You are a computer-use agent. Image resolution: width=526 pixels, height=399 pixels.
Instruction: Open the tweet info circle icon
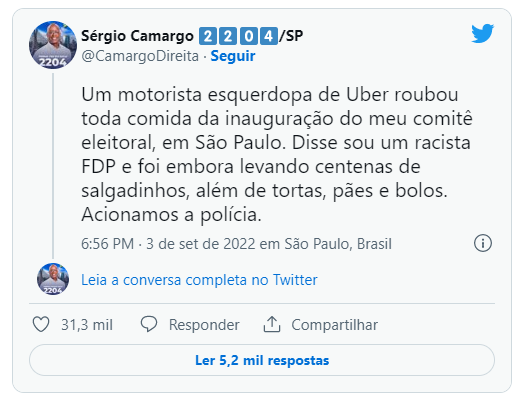click(x=483, y=243)
